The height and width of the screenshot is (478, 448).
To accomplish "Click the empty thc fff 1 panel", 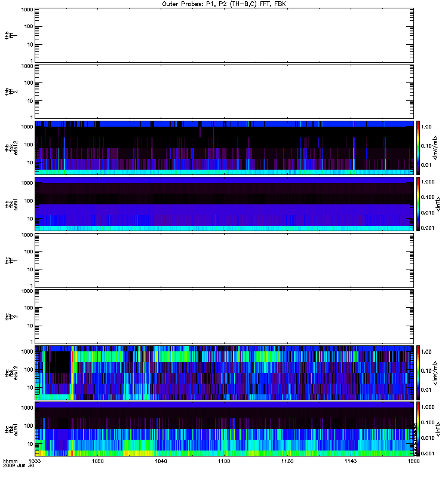I will coord(224,261).
